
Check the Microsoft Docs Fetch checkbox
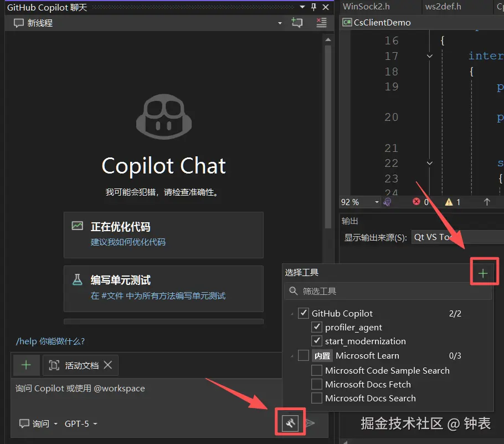(317, 384)
